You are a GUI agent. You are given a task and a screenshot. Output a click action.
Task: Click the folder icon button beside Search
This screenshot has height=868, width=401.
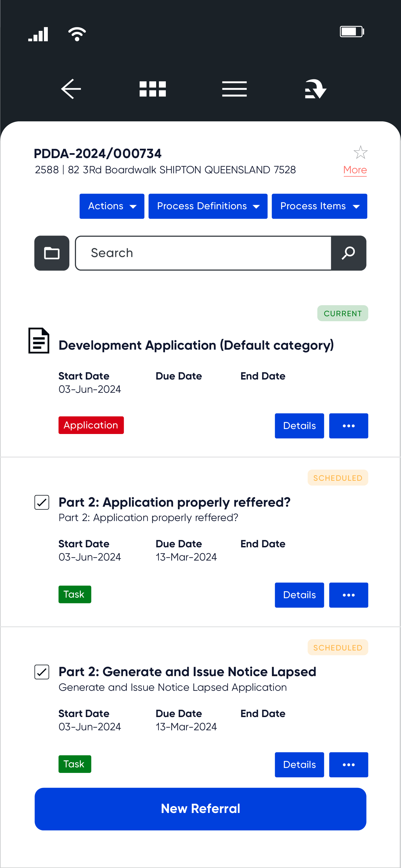(x=52, y=253)
